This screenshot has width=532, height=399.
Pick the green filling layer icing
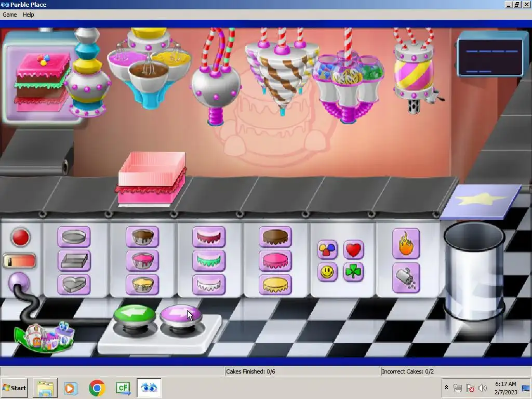coord(209,261)
